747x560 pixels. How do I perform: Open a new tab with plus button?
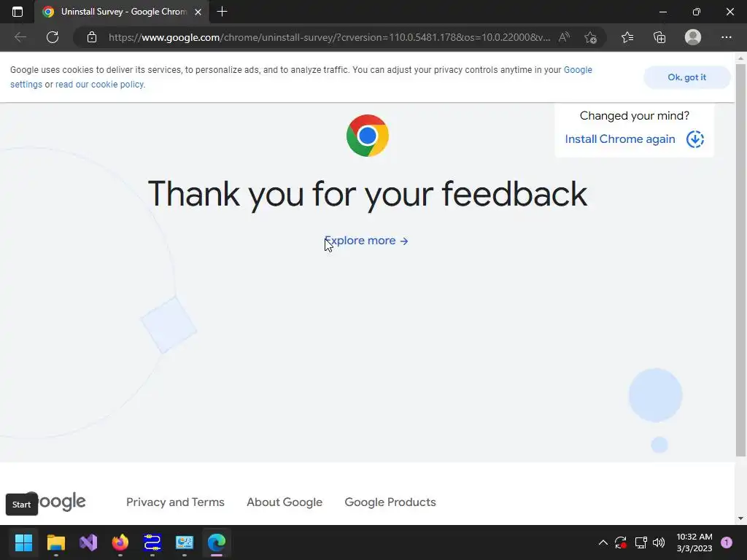(222, 12)
